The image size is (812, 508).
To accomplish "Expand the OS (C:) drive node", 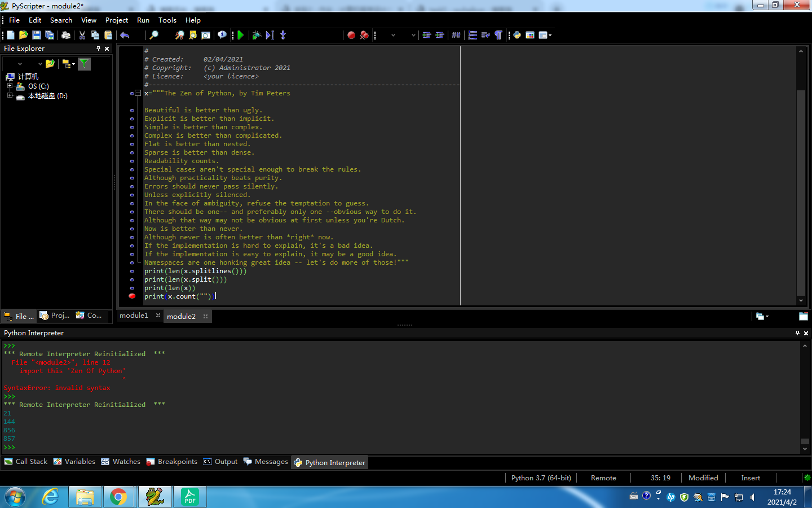I will coord(10,86).
